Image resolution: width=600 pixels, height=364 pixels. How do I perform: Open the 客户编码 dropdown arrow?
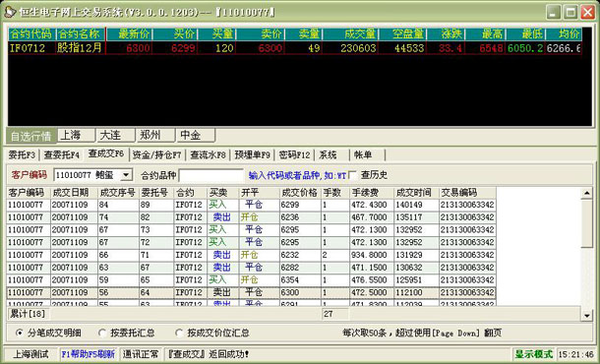point(126,175)
